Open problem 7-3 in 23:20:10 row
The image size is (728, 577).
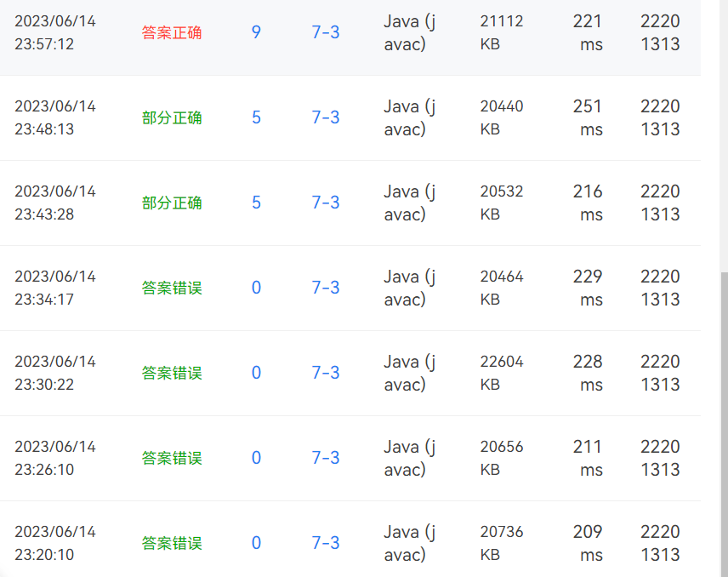click(x=326, y=543)
